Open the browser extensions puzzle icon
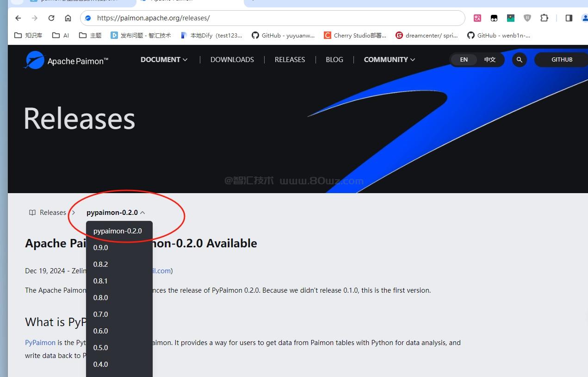The image size is (588, 377). point(544,18)
